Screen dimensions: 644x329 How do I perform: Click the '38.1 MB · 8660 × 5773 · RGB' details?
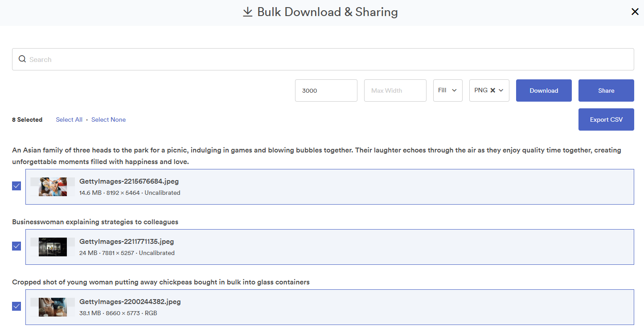(118, 313)
